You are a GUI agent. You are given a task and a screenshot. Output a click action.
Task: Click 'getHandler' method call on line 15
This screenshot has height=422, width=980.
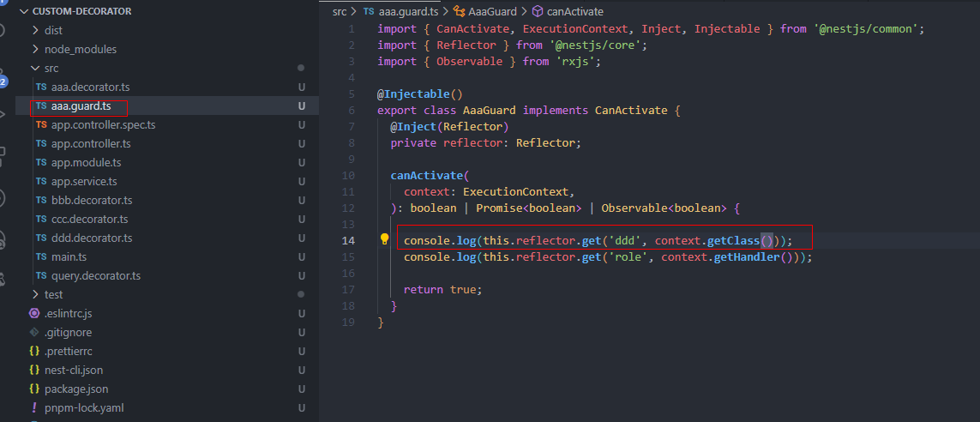(747, 257)
